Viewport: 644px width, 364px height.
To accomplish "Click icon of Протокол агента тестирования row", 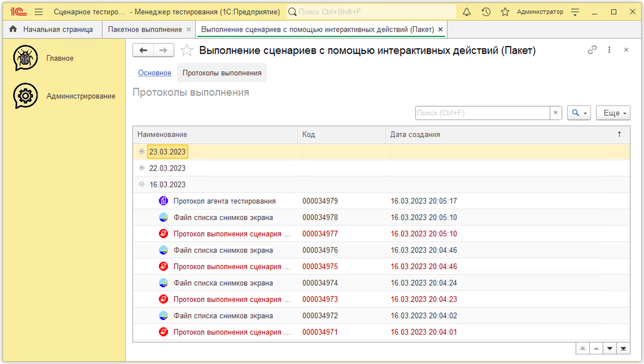I will 164,201.
